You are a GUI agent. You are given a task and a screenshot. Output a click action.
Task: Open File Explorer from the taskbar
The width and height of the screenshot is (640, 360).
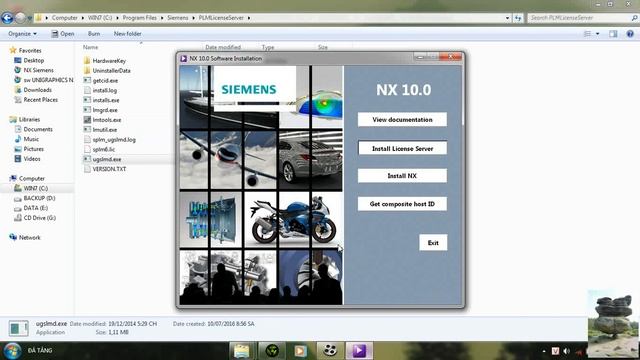tap(242, 351)
